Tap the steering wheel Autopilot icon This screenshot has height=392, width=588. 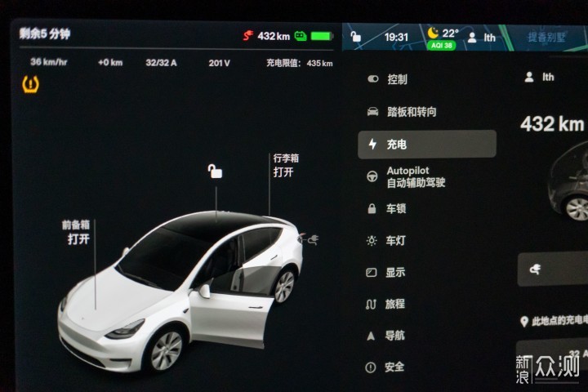(372, 176)
